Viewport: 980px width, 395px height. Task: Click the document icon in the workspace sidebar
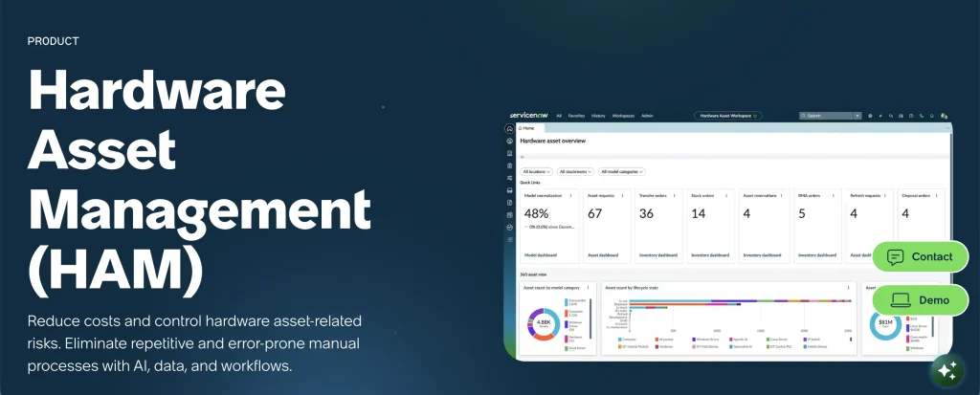[510, 203]
